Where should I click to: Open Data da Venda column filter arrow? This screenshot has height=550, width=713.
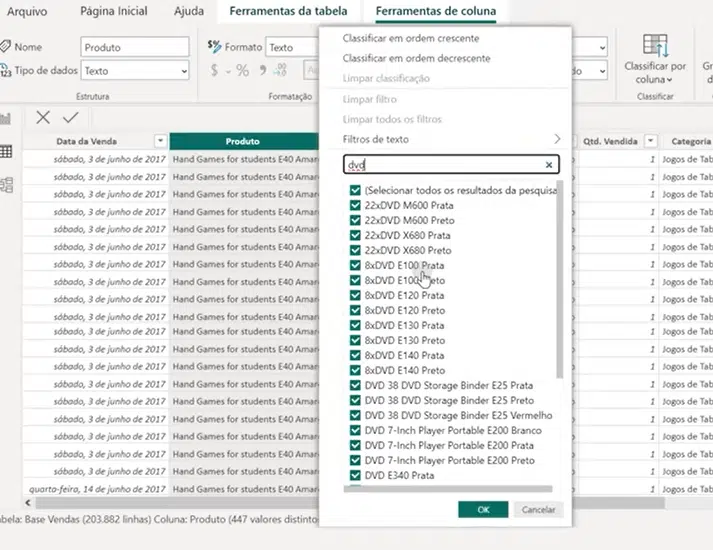click(160, 141)
